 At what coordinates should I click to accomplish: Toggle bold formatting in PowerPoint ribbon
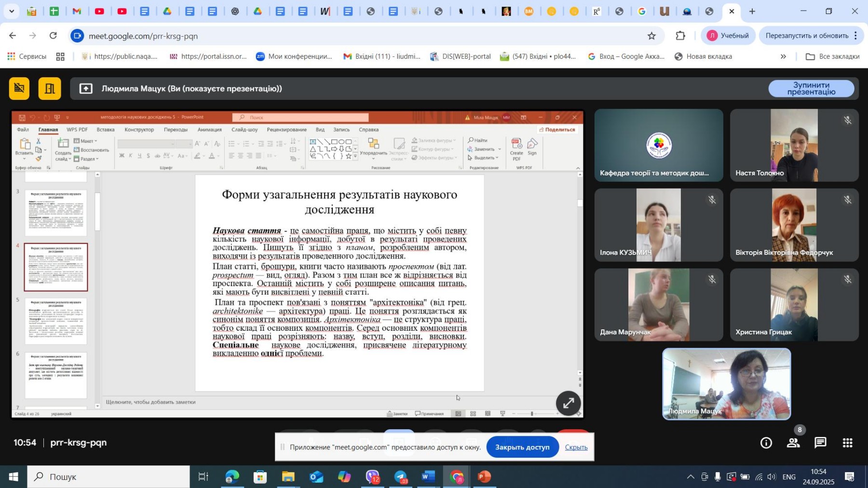(122, 156)
